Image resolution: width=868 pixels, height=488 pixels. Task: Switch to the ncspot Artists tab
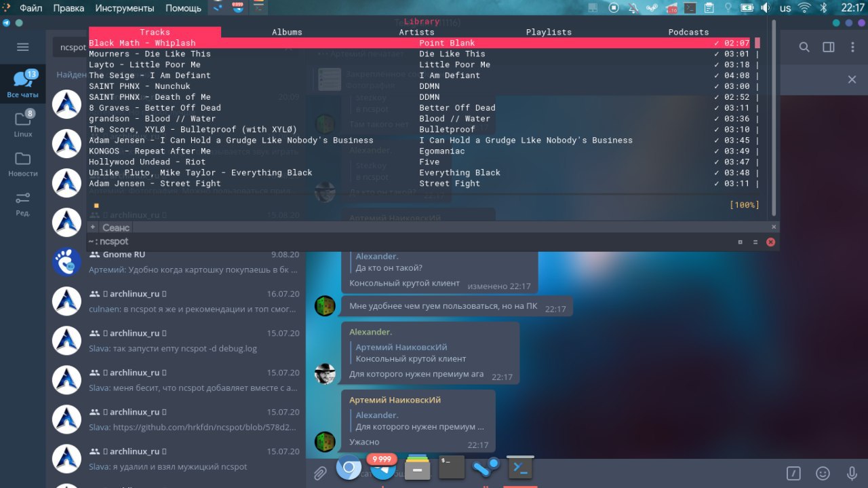click(x=416, y=32)
